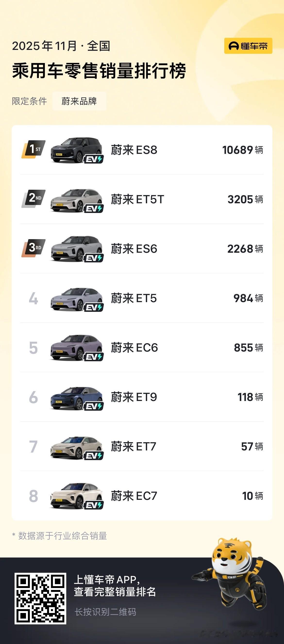The height and width of the screenshot is (644, 284).
Task: Open the 蔚来 ET5 model name
Action: pyautogui.click(x=134, y=298)
